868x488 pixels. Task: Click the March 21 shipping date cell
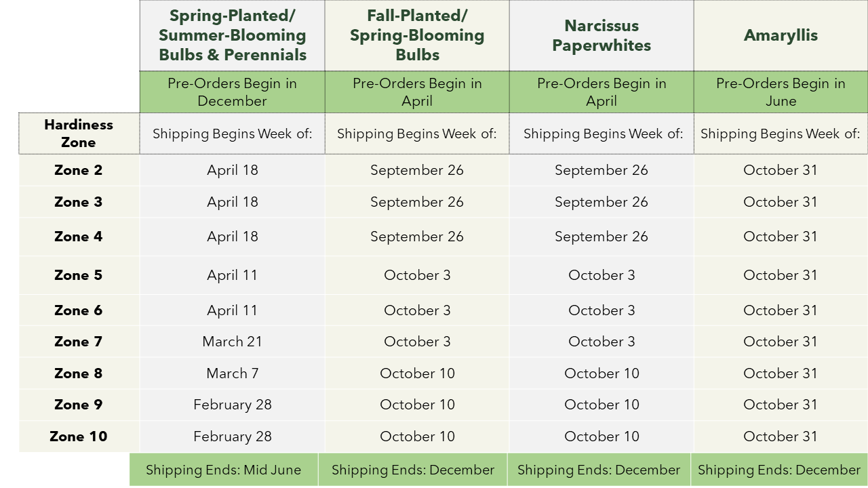233,342
